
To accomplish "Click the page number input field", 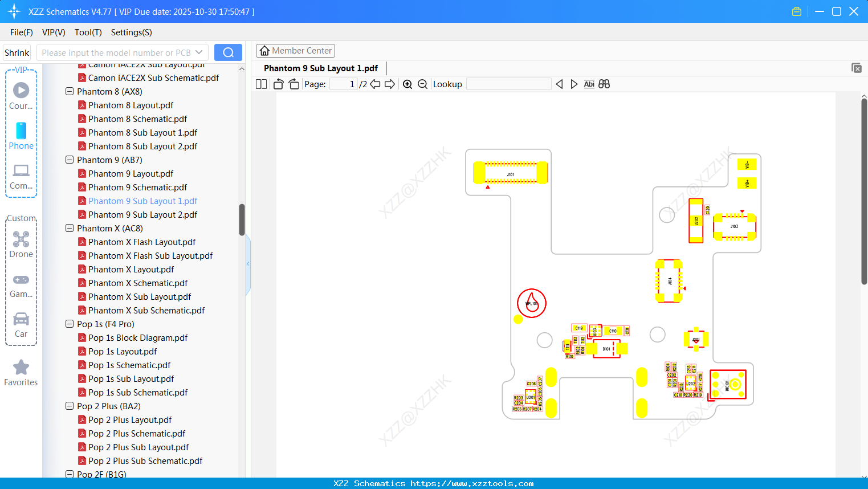I will [343, 84].
